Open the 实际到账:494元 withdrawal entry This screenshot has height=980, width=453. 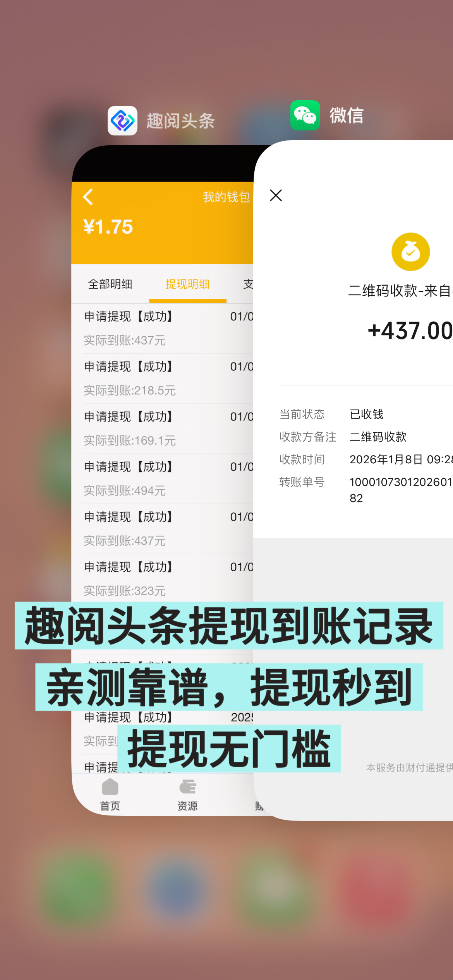163,479
